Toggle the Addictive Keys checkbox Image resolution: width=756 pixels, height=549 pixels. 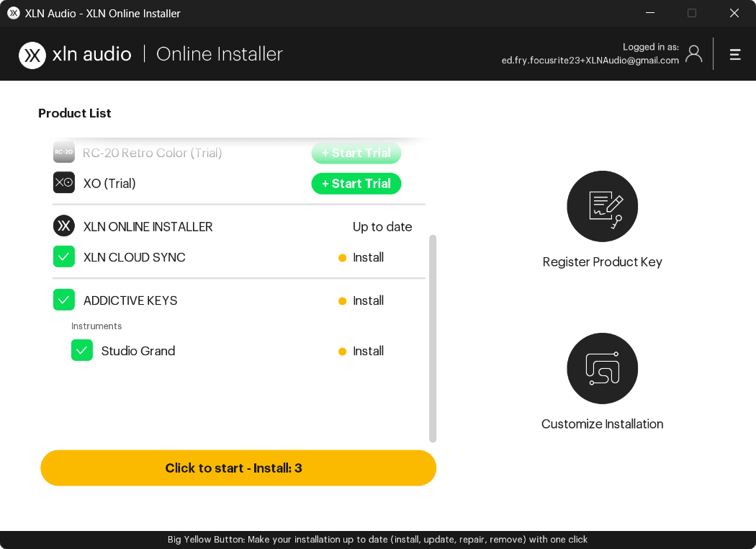pyautogui.click(x=64, y=300)
